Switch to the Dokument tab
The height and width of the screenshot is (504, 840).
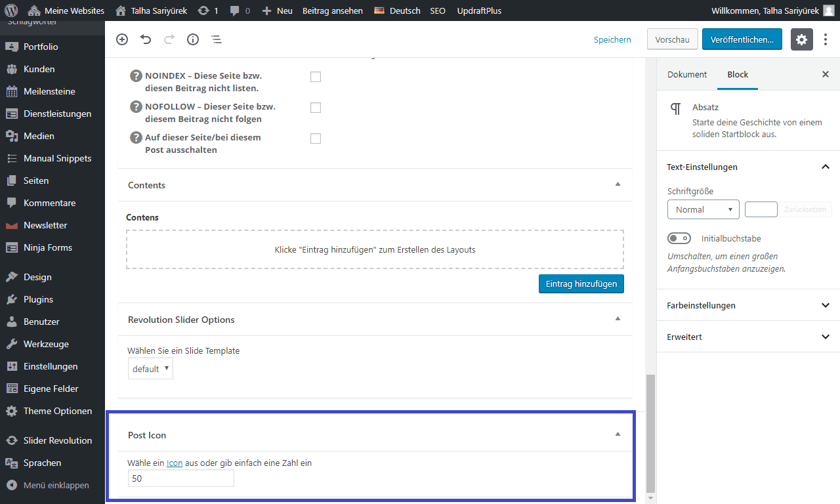pyautogui.click(x=687, y=74)
